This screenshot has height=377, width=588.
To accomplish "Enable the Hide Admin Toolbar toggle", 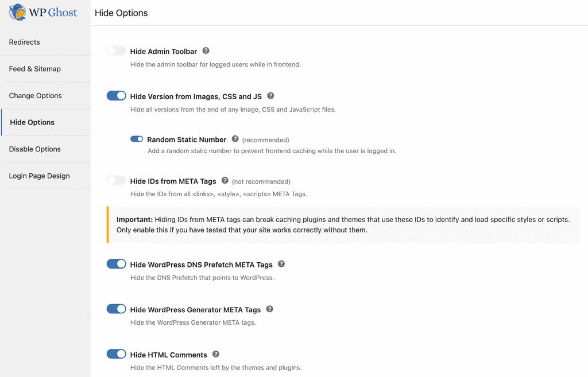I will click(x=116, y=50).
